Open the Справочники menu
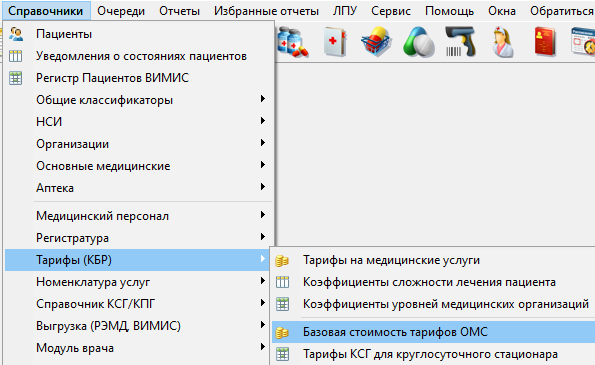This screenshot has width=595, height=365. coord(46,11)
